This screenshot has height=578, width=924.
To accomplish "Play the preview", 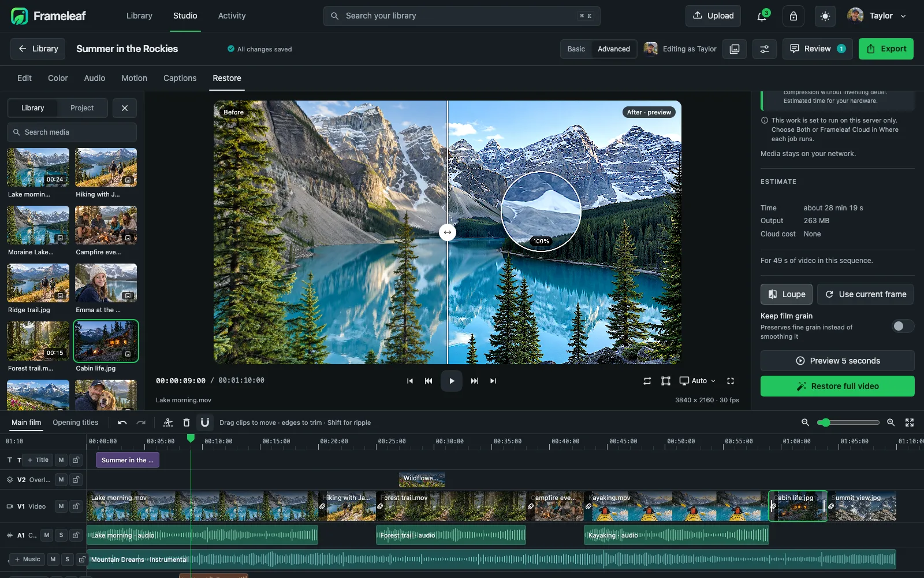I will pos(452,381).
